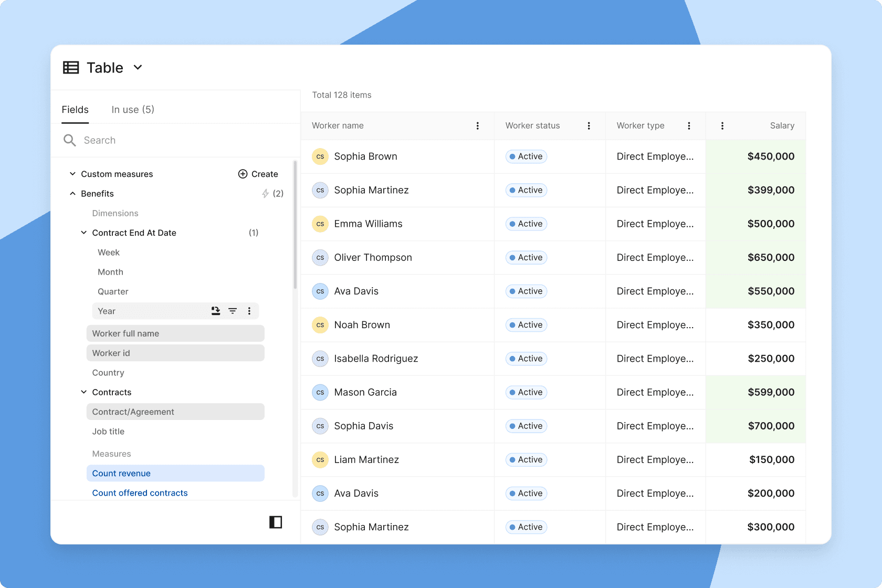Collapse the Contracts section

(83, 392)
